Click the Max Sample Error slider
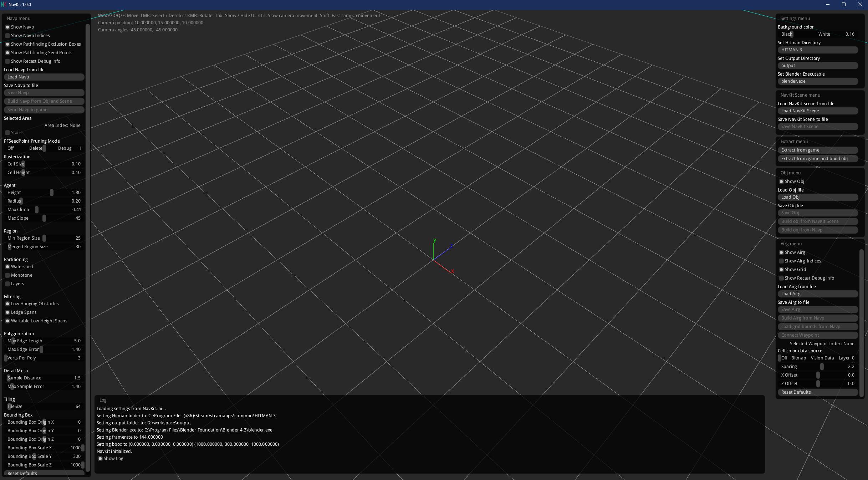The image size is (868, 480). click(x=44, y=387)
